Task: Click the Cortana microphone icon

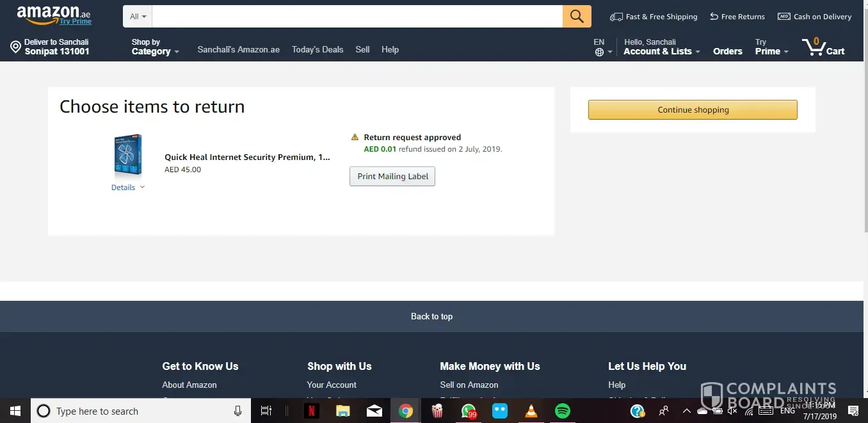Action: click(x=237, y=411)
